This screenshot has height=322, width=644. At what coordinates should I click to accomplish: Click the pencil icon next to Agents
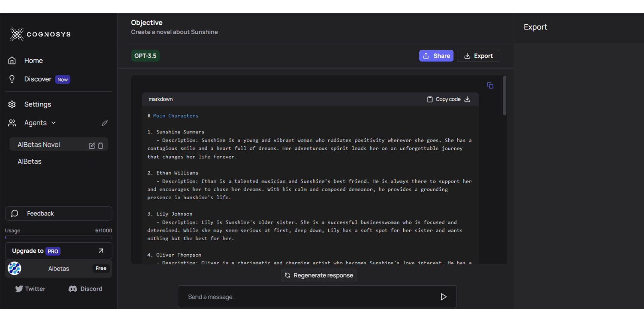pyautogui.click(x=105, y=123)
